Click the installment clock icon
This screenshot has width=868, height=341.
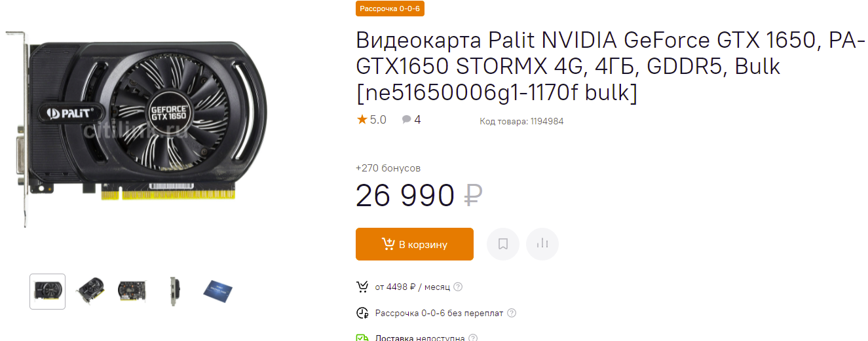[x=362, y=313]
